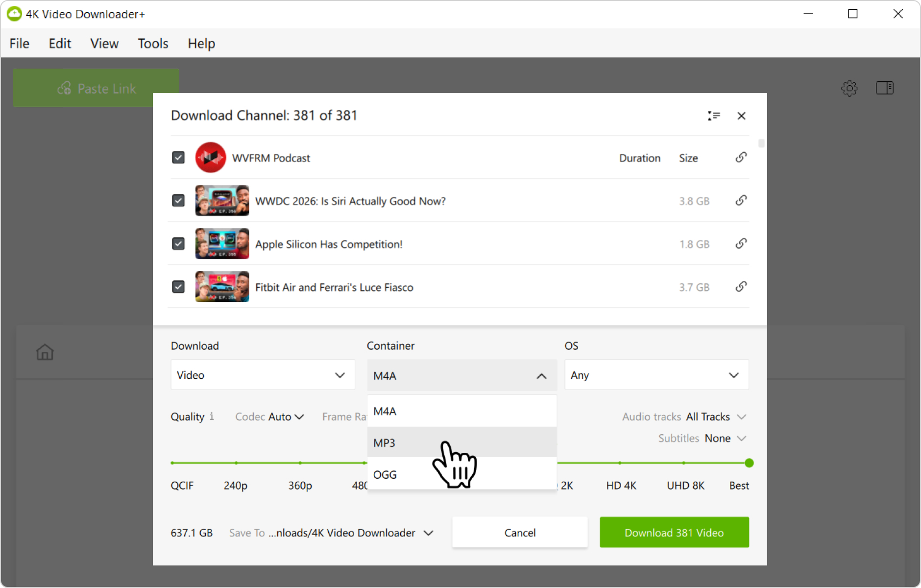Image resolution: width=921 pixels, height=588 pixels.
Task: Close the Download Channel dialog
Action: tap(741, 116)
